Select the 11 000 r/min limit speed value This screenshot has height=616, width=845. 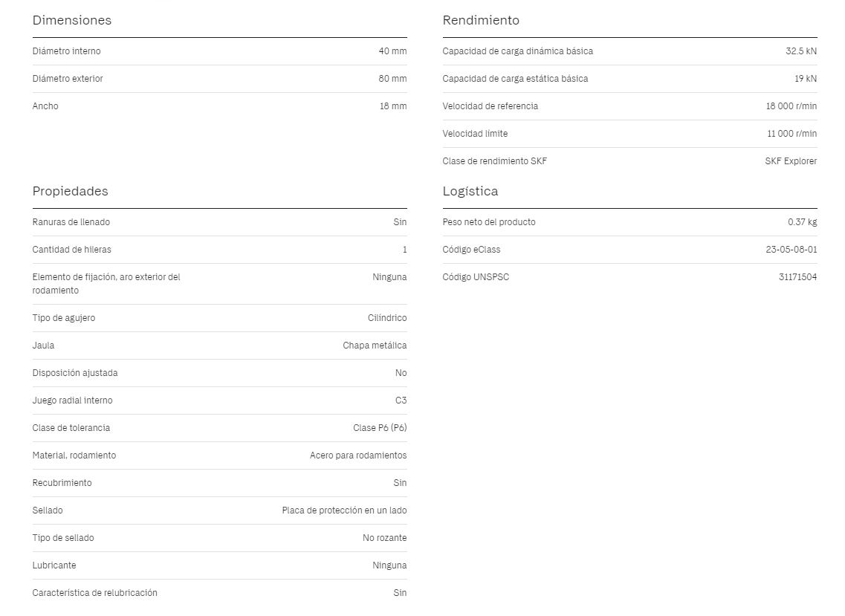click(791, 134)
